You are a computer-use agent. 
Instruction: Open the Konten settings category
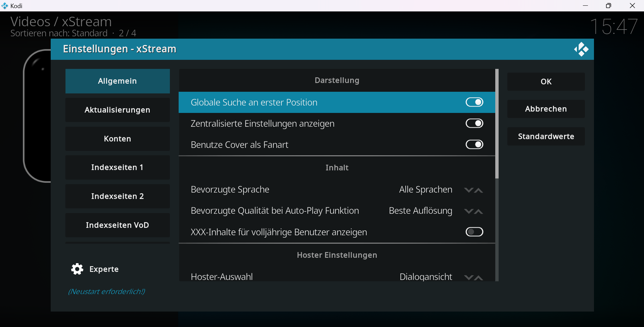[x=118, y=139]
